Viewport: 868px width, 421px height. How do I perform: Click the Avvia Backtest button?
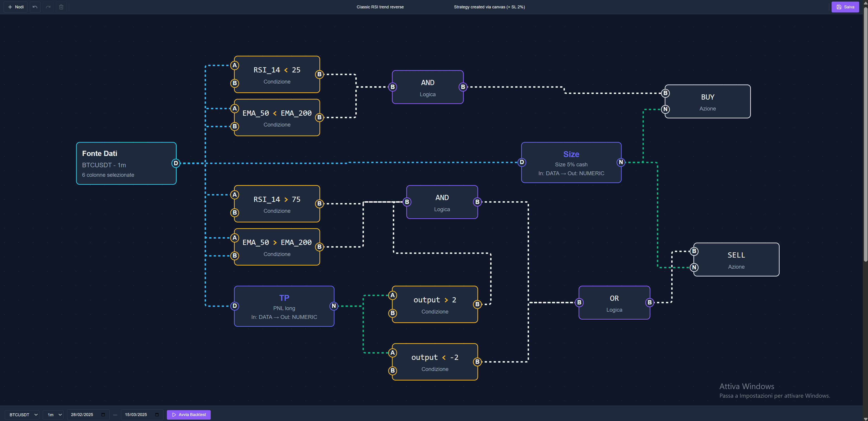tap(188, 415)
